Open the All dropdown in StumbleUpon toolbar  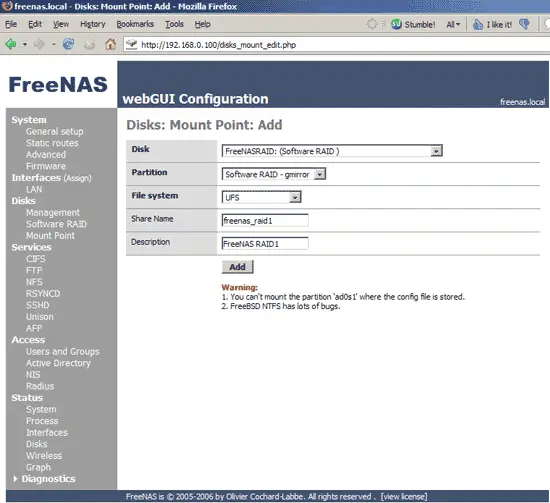pos(453,24)
